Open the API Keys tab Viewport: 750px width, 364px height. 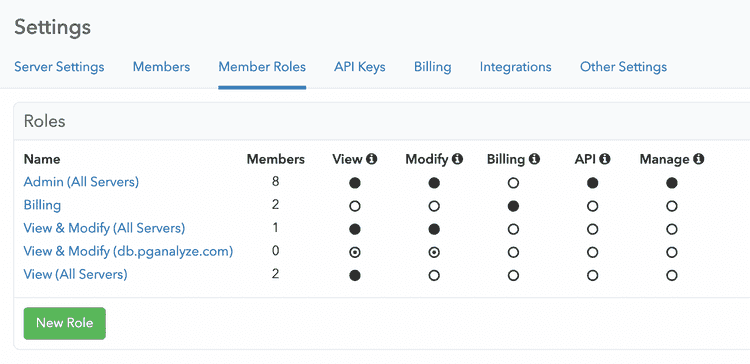(360, 67)
